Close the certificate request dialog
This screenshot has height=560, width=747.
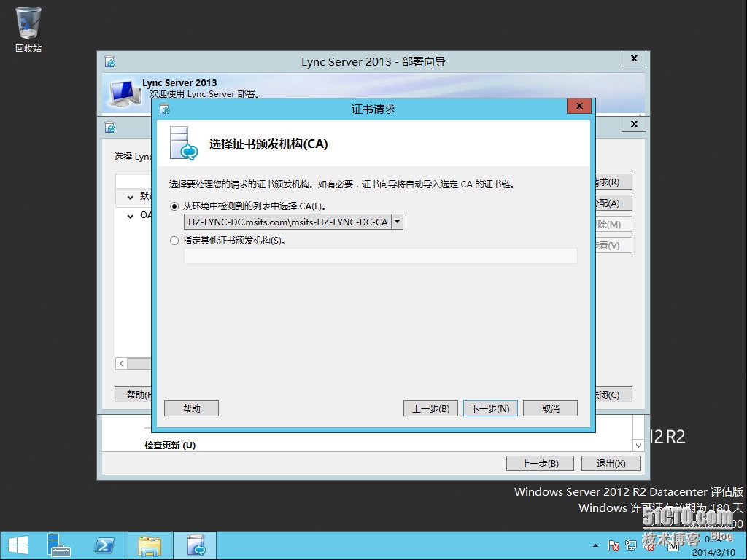coord(579,106)
